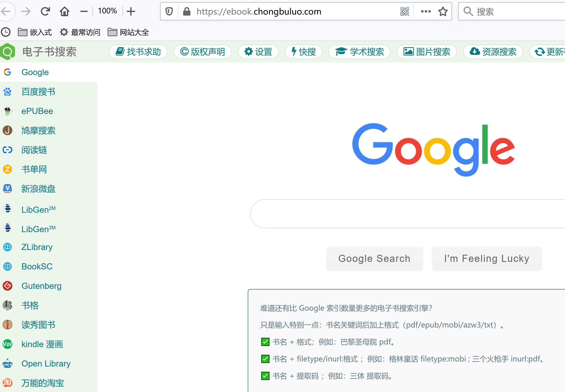This screenshot has width=565, height=392.
Task: Open the 嵌入式 bookmarks folder
Action: pos(35,32)
